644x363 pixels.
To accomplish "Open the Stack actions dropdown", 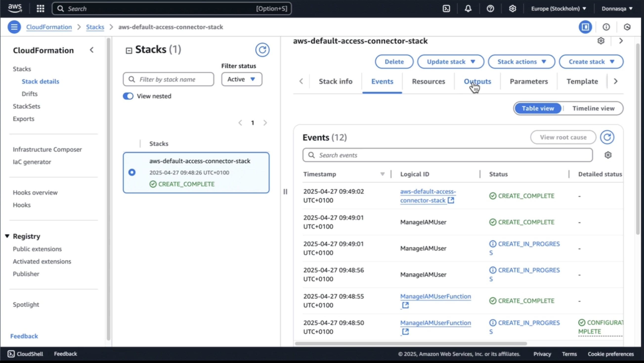I will [x=521, y=62].
